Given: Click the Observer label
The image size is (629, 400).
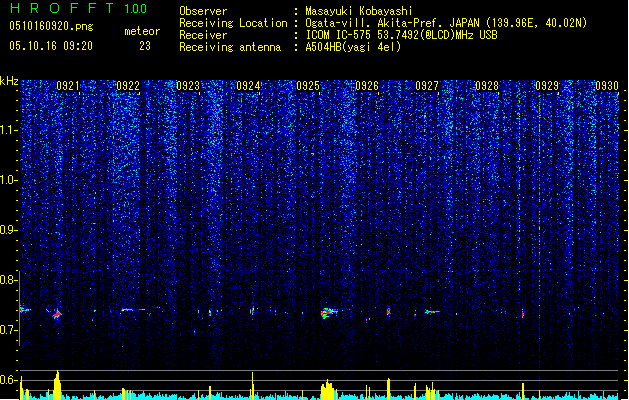Looking at the screenshot, I should click(203, 11).
